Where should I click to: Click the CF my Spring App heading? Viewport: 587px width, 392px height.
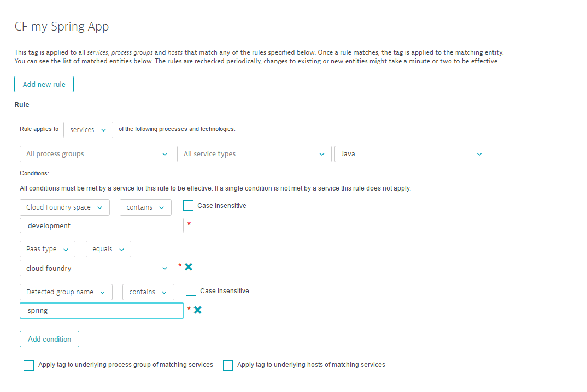tap(62, 27)
